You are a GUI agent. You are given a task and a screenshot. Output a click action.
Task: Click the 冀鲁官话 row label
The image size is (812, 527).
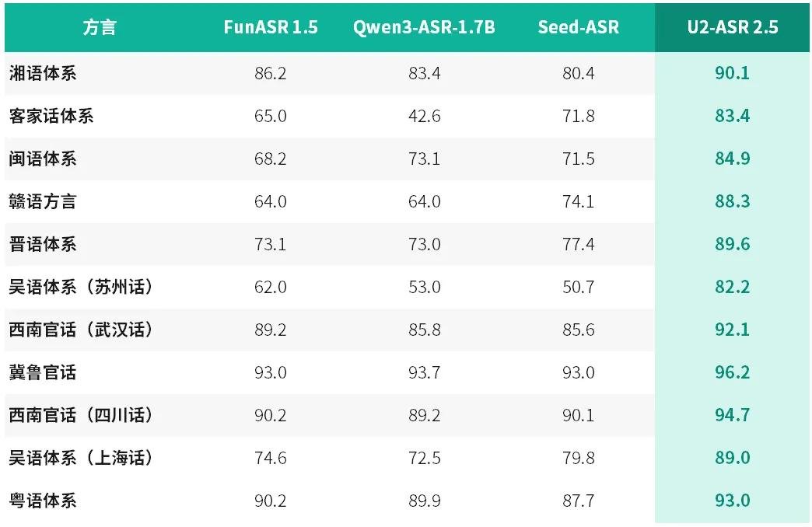[x=43, y=372]
